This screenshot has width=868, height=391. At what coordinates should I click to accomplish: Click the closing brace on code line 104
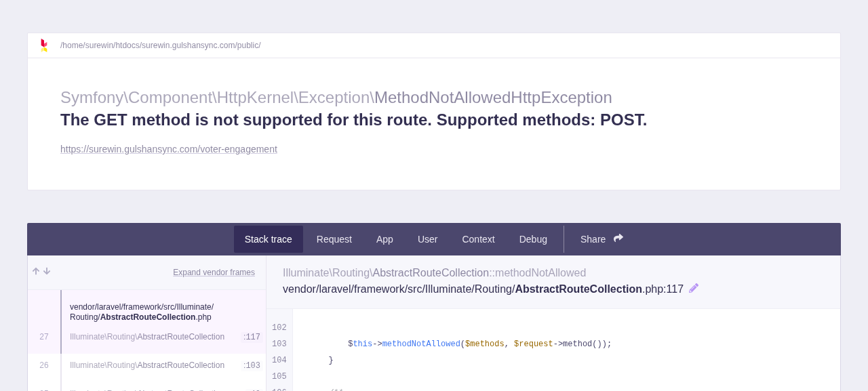(x=331, y=361)
